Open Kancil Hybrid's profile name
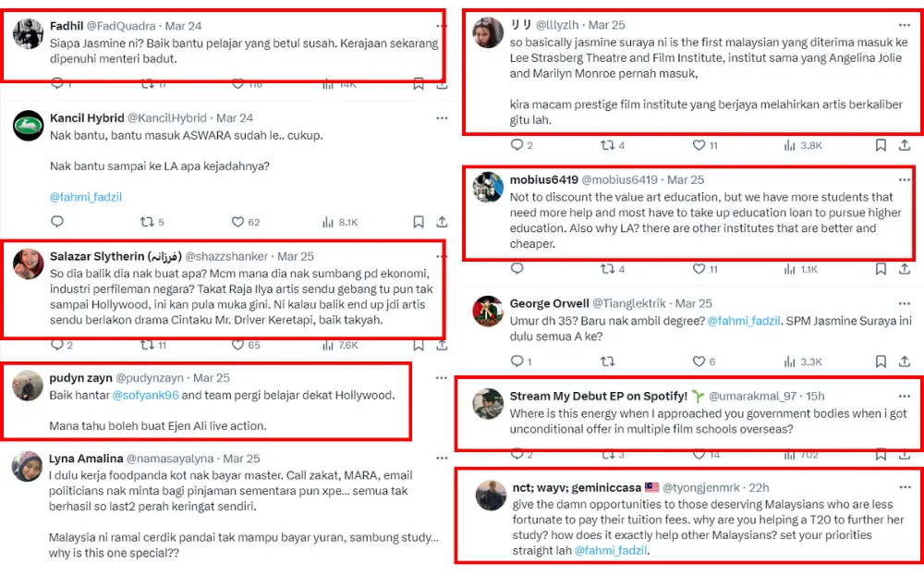The image size is (924, 576). [x=86, y=118]
